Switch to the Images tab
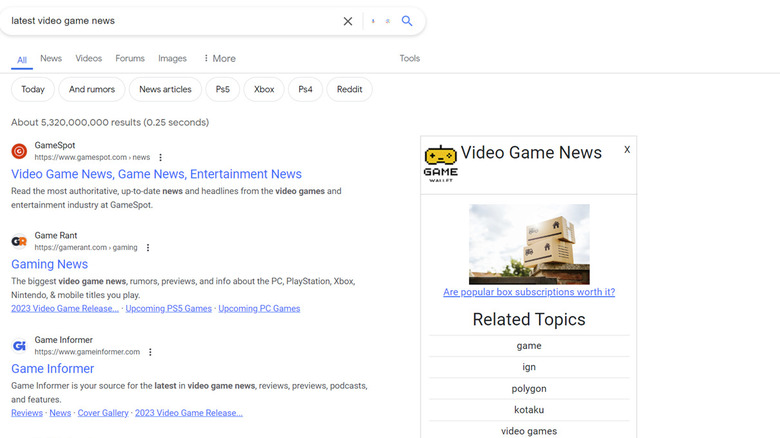The width and height of the screenshot is (780, 438). point(172,59)
